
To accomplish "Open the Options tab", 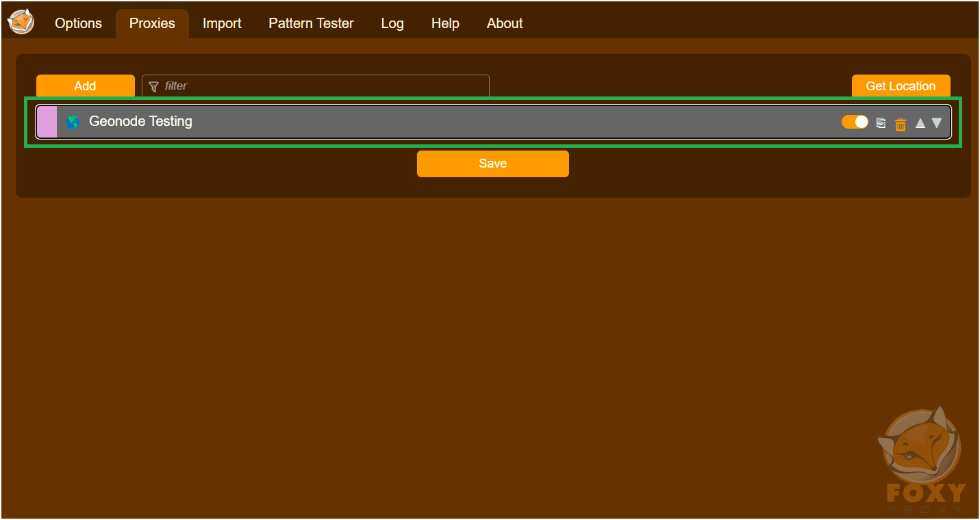I will coord(78,23).
